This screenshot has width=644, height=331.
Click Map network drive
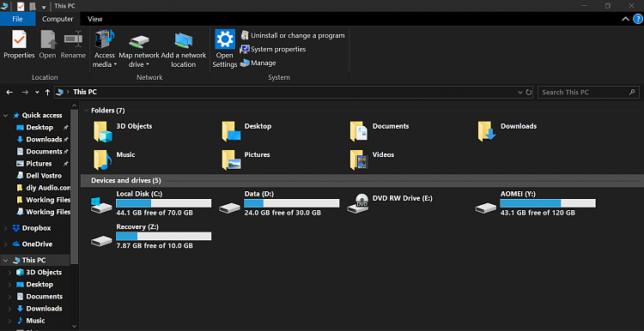[x=139, y=49]
